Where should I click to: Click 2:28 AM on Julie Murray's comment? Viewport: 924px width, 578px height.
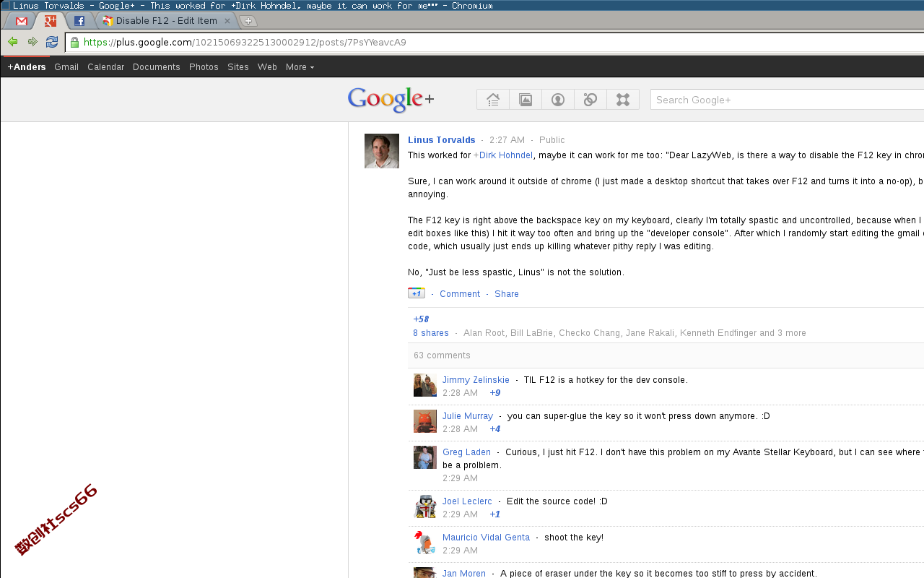[460, 429]
